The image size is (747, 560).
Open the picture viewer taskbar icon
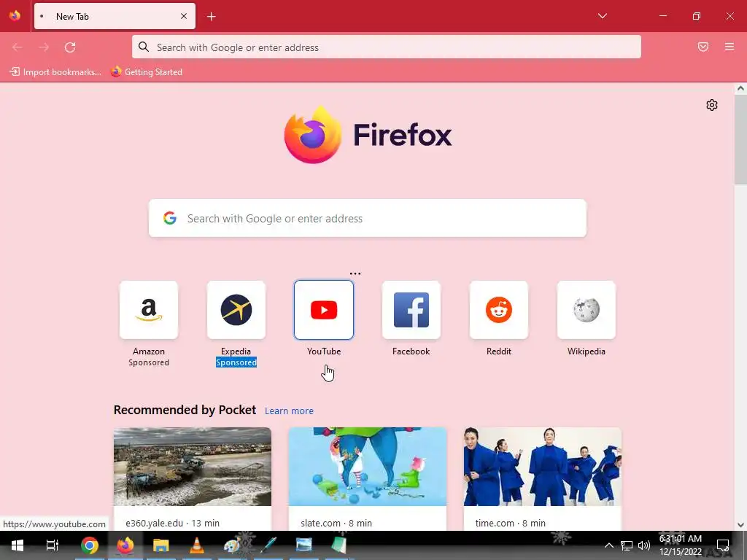303,545
